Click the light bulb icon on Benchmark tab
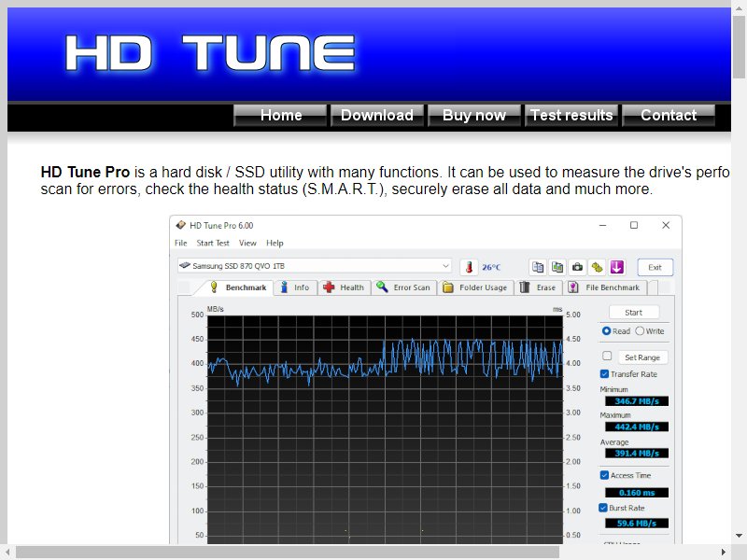The image size is (747, 560). [214, 287]
